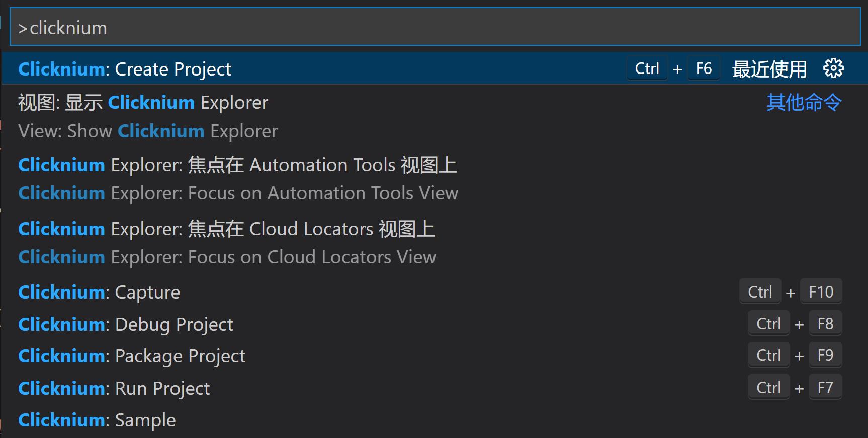Screen dimensions: 868x438
Task: Click the F6 key badge
Action: (x=704, y=68)
